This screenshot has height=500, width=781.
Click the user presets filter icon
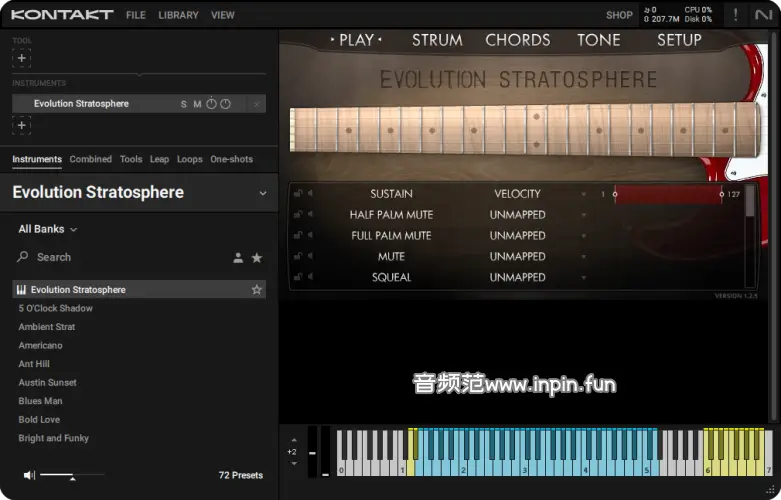click(238, 258)
